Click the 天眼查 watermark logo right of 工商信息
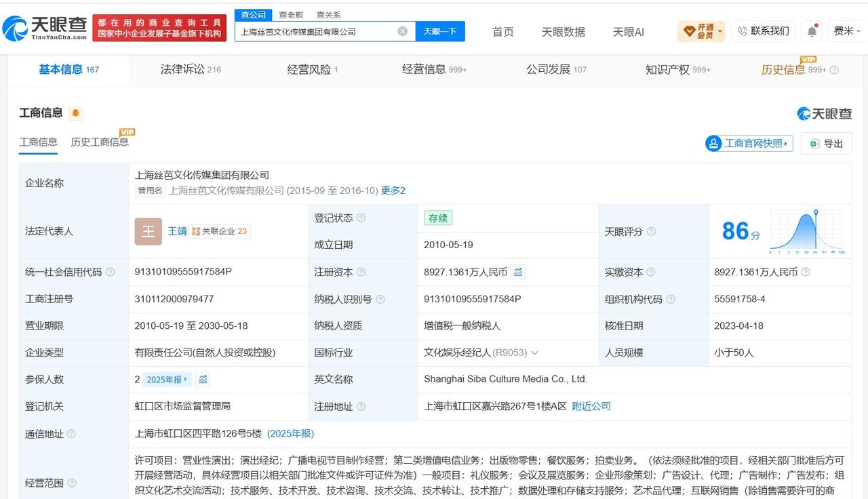 (x=825, y=113)
